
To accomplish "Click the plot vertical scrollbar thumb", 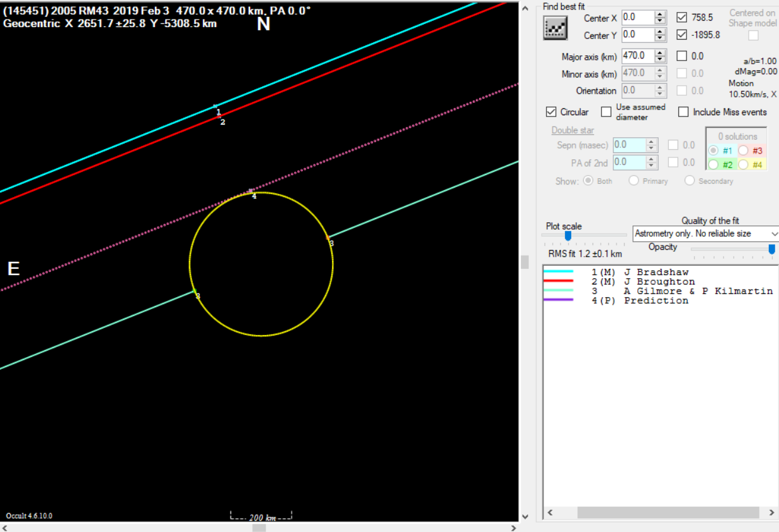I will [x=525, y=262].
